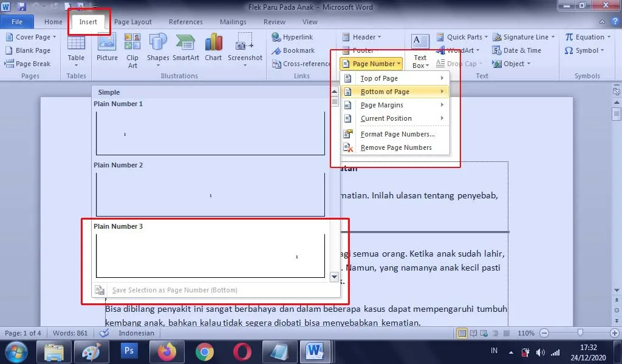Click the 110% zoom level
This screenshot has width=622, height=364.
[525, 333]
